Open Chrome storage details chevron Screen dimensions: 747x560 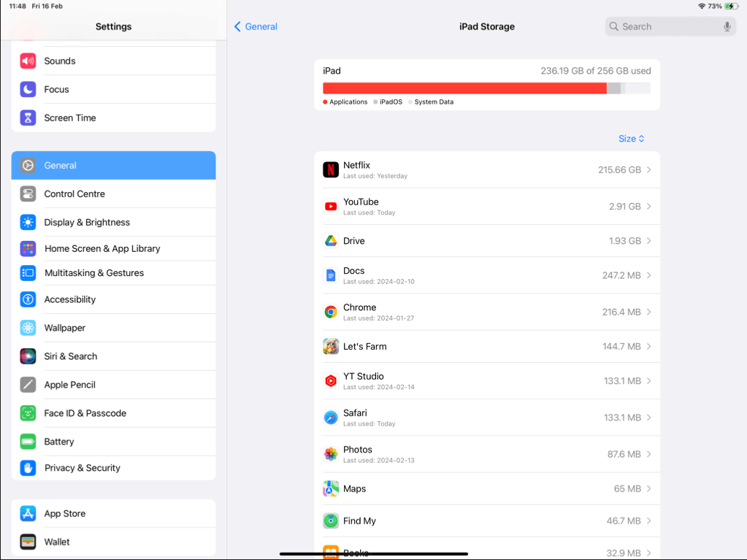649,312
